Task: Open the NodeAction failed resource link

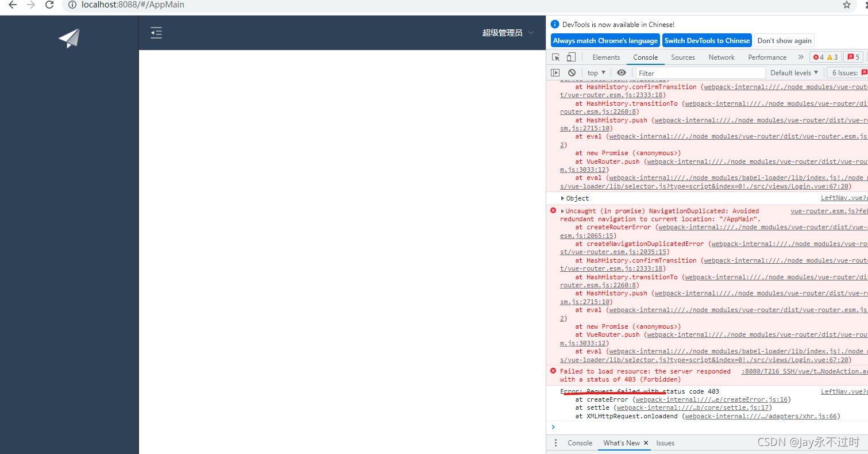Action: (x=804, y=371)
